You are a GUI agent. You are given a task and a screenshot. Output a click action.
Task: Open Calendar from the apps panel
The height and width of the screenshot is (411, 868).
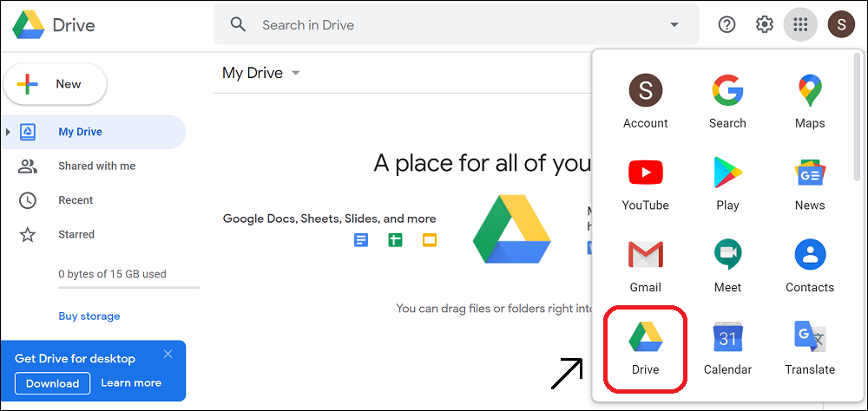coord(727,348)
